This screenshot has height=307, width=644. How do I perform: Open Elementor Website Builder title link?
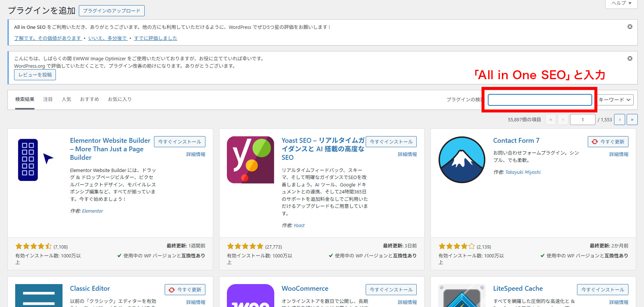(x=110, y=149)
